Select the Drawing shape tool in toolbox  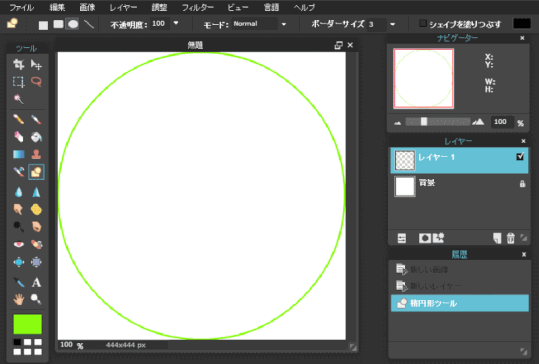tap(36, 172)
